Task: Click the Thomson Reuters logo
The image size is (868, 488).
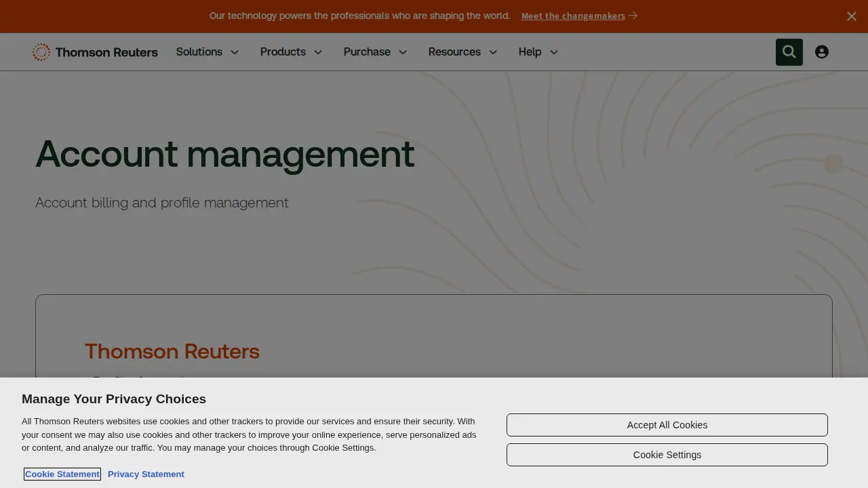Action: coord(95,52)
